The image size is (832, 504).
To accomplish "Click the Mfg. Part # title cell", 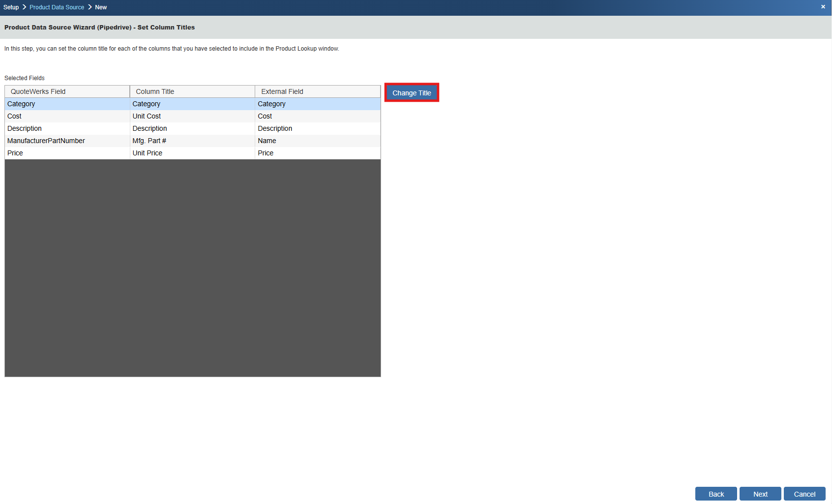I will (149, 141).
